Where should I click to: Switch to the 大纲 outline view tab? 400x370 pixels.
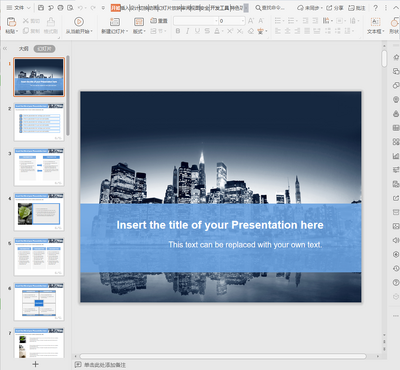[23, 49]
